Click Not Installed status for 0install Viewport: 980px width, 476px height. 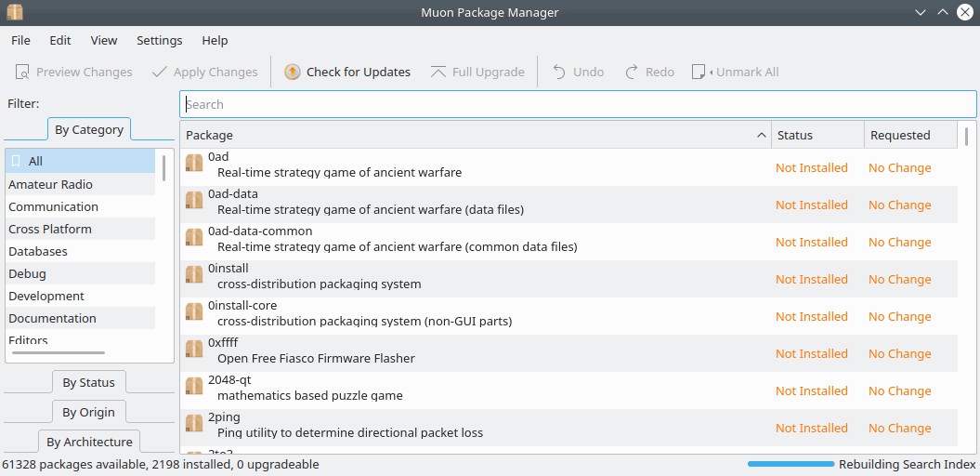(811, 279)
